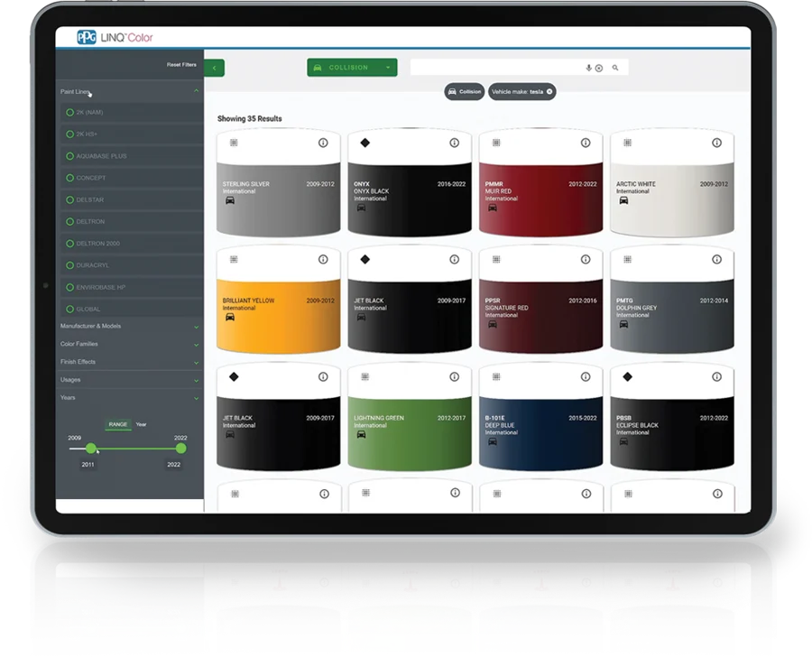This screenshot has height=657, width=812.
Task: Select the GLOBAL paint line
Action: 132,309
